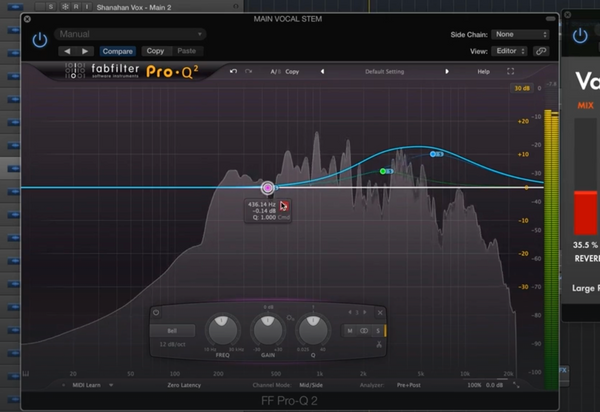Go to previous preset arrow in header

67,51
